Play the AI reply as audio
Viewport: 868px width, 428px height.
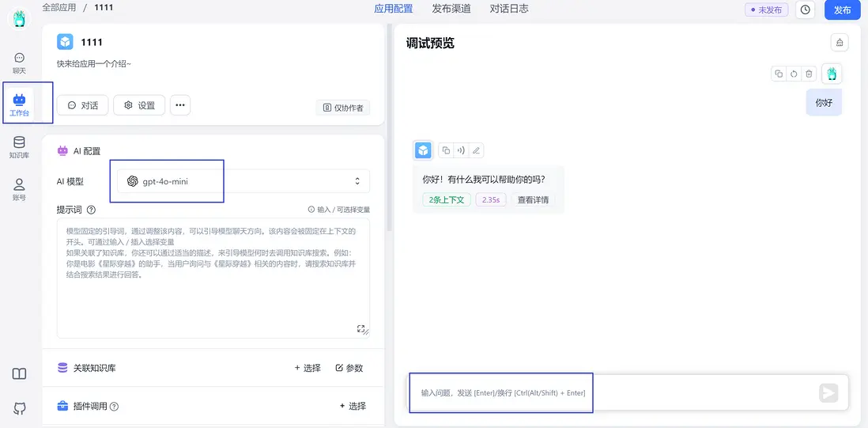461,150
